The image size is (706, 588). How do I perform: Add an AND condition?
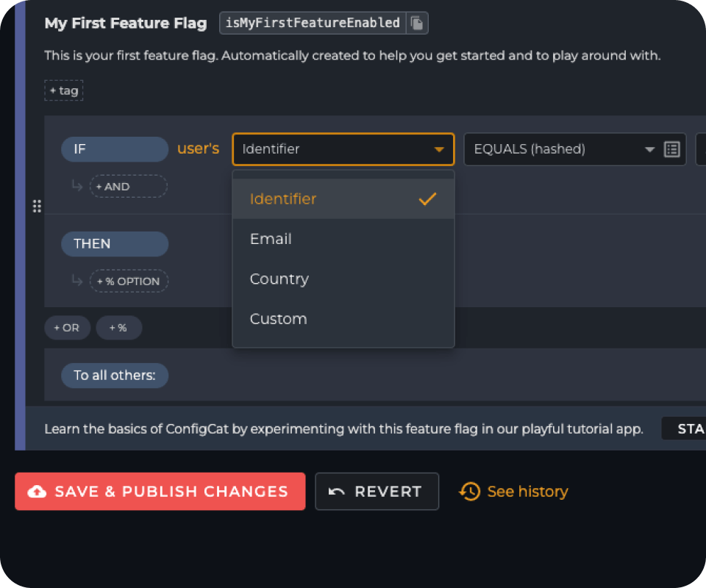128,186
